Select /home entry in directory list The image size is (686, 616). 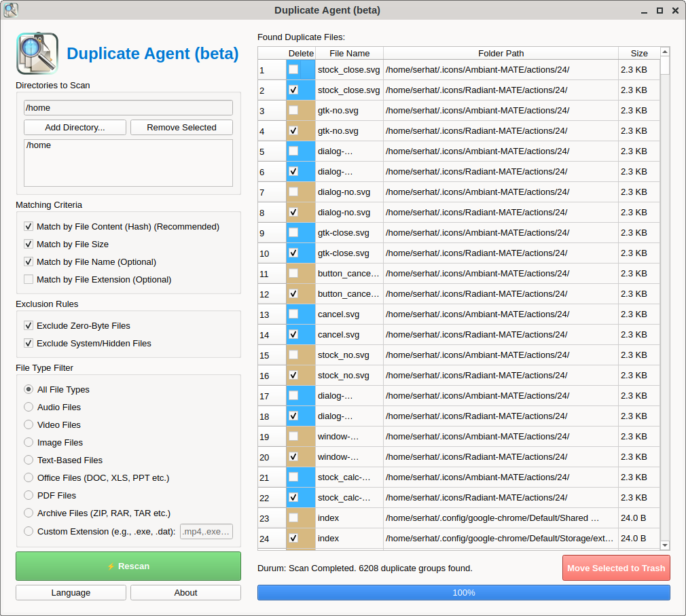click(x=39, y=145)
